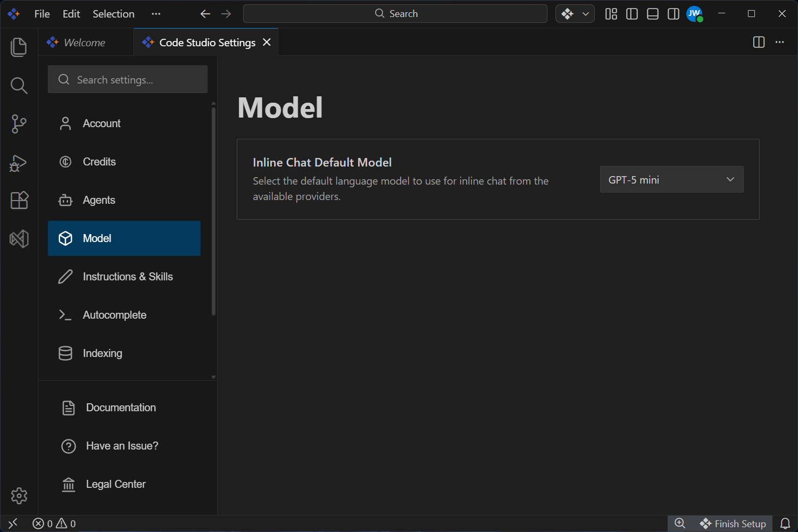
Task: Click Finish Setup in status bar
Action: tap(733, 523)
